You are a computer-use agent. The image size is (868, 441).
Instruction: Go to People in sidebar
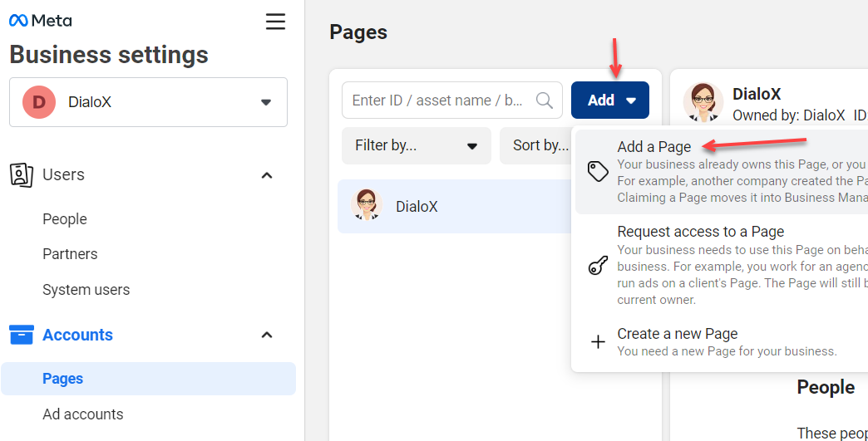pyautogui.click(x=65, y=219)
